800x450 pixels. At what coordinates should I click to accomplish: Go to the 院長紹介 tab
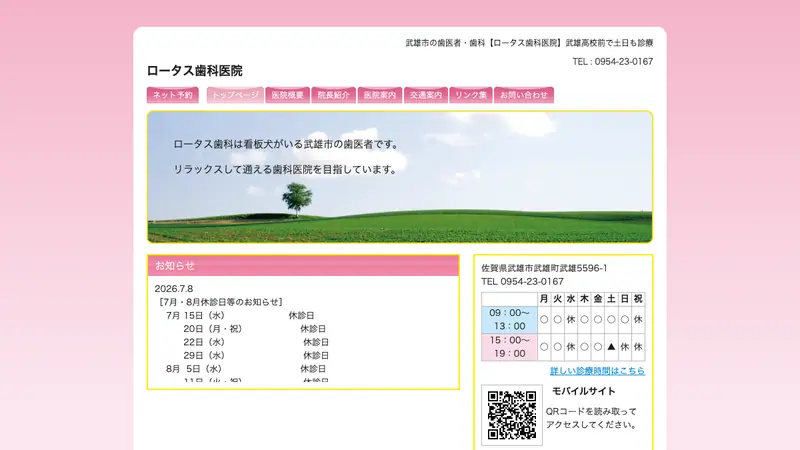click(333, 95)
